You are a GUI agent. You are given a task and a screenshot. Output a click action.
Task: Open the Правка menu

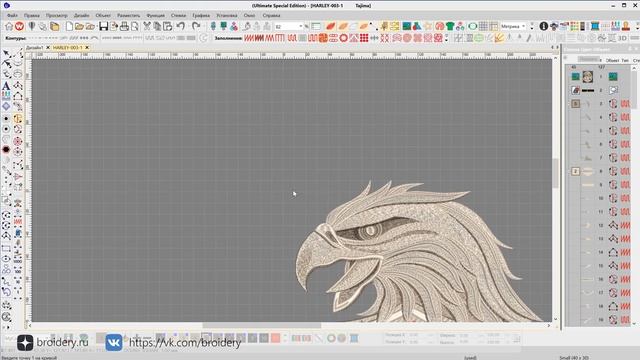pos(31,16)
